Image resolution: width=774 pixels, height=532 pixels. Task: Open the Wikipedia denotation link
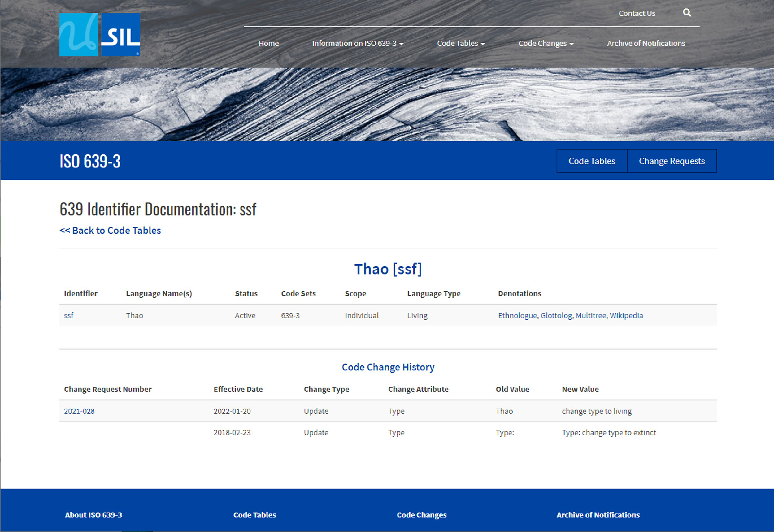626,315
